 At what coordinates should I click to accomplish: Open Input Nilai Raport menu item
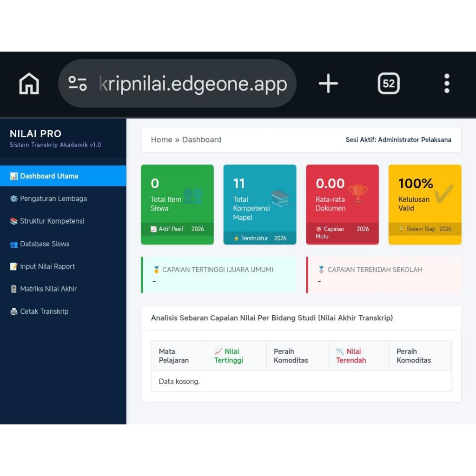coord(63,266)
